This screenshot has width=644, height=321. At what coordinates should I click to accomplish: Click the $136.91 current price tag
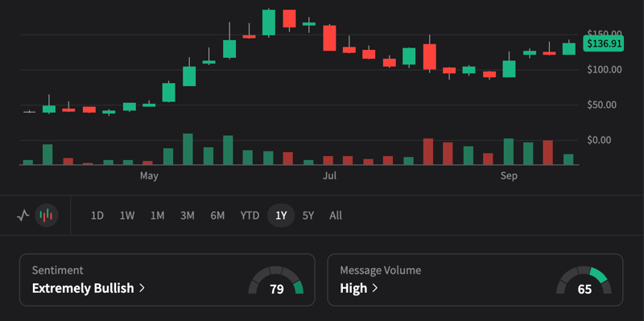(605, 43)
